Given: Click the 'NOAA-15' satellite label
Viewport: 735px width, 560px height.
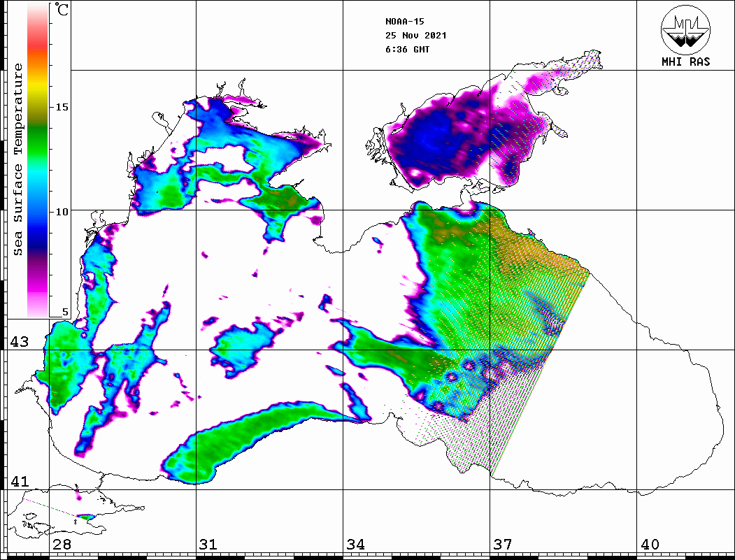Looking at the screenshot, I should [x=404, y=22].
